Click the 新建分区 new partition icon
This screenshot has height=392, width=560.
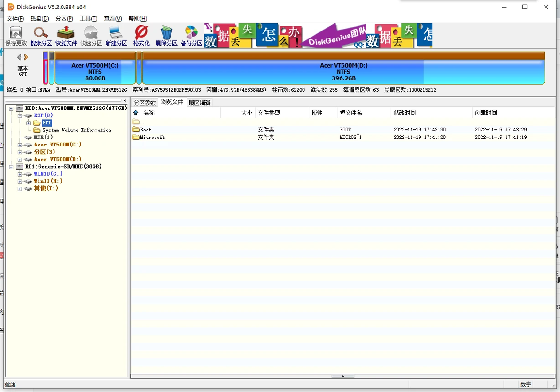116,35
